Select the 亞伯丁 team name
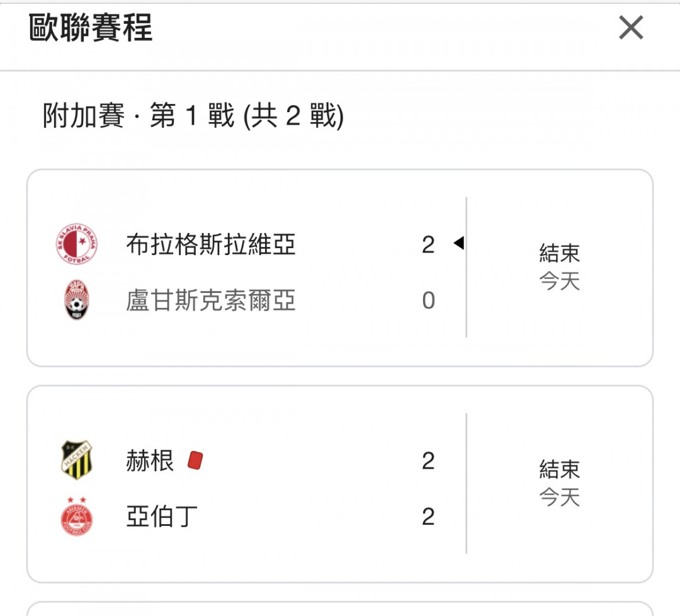The height and width of the screenshot is (616, 680). (x=162, y=516)
